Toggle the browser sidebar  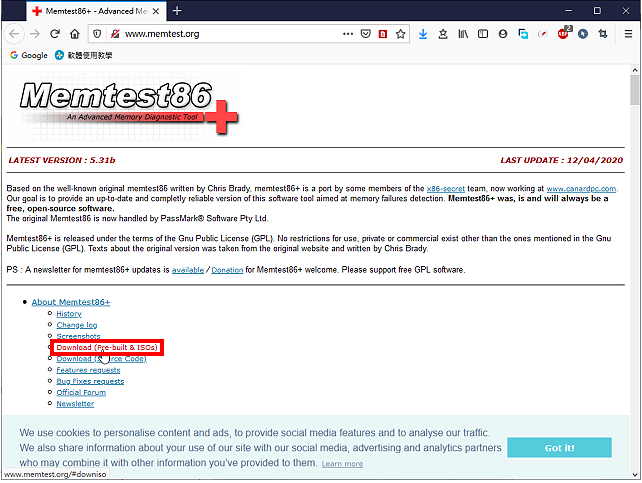(x=483, y=34)
